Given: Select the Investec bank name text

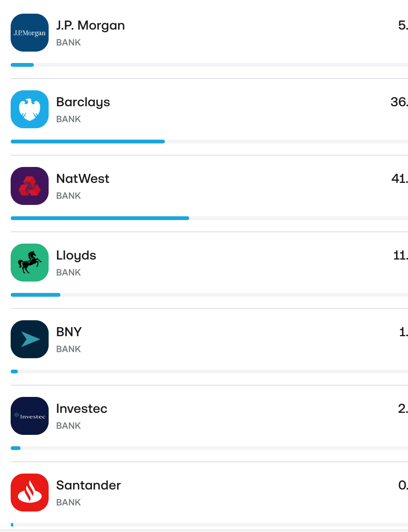Looking at the screenshot, I should coord(82,409).
